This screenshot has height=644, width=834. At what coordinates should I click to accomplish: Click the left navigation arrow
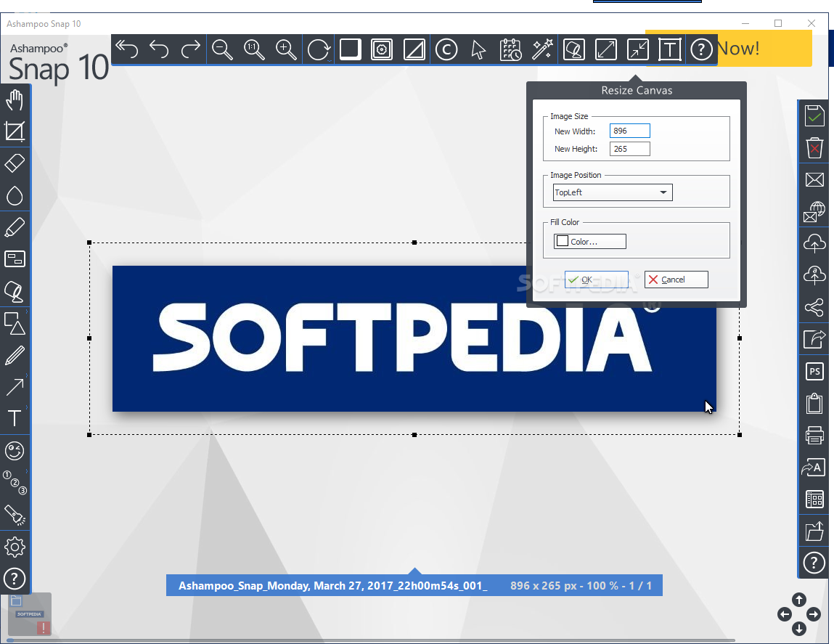[785, 615]
